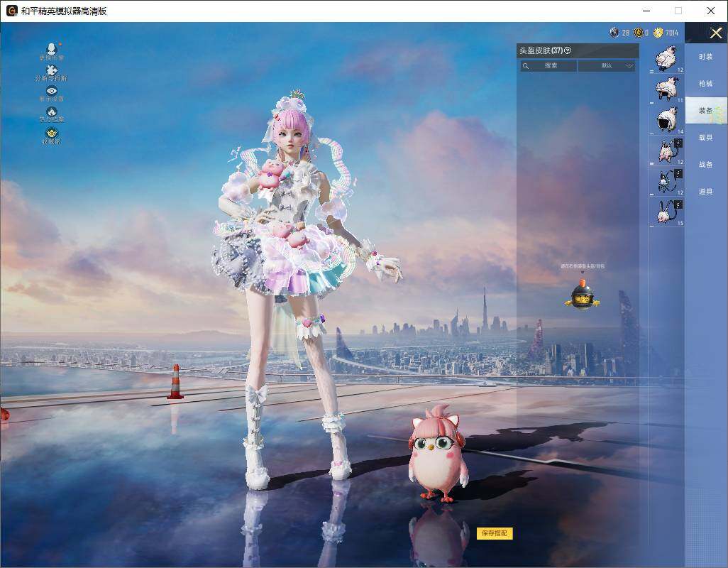This screenshot has height=568, width=728.
Task: Click the gold winged badge icon
Action: (52, 133)
